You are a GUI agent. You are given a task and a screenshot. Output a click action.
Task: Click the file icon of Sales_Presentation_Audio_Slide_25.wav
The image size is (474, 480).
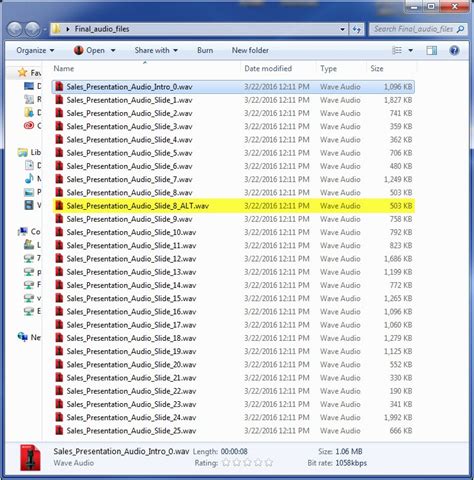click(59, 430)
